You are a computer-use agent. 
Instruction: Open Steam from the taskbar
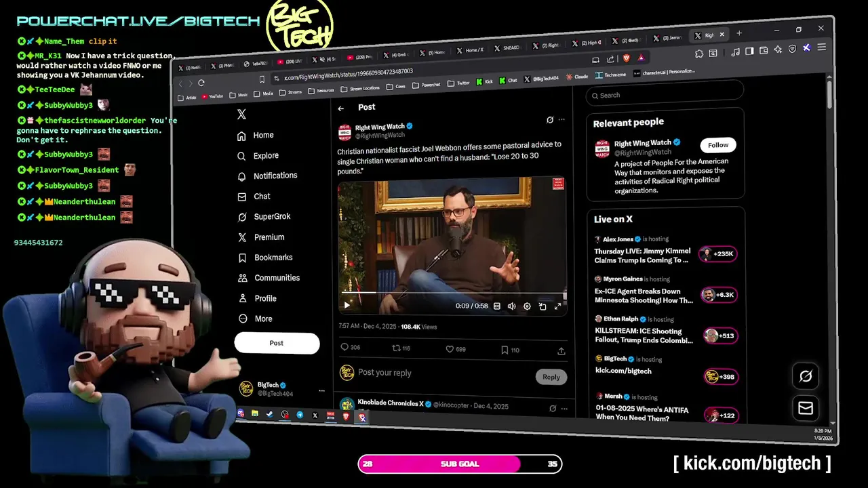270,414
